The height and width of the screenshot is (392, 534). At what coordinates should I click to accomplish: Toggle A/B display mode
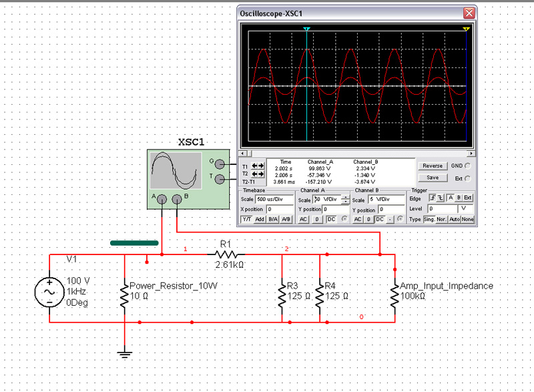pyautogui.click(x=286, y=219)
